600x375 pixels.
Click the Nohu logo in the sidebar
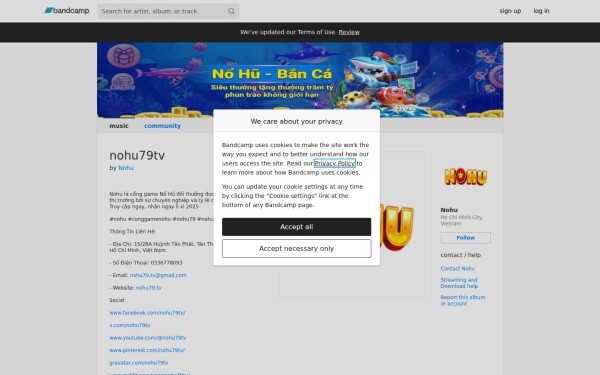pyautogui.click(x=465, y=177)
